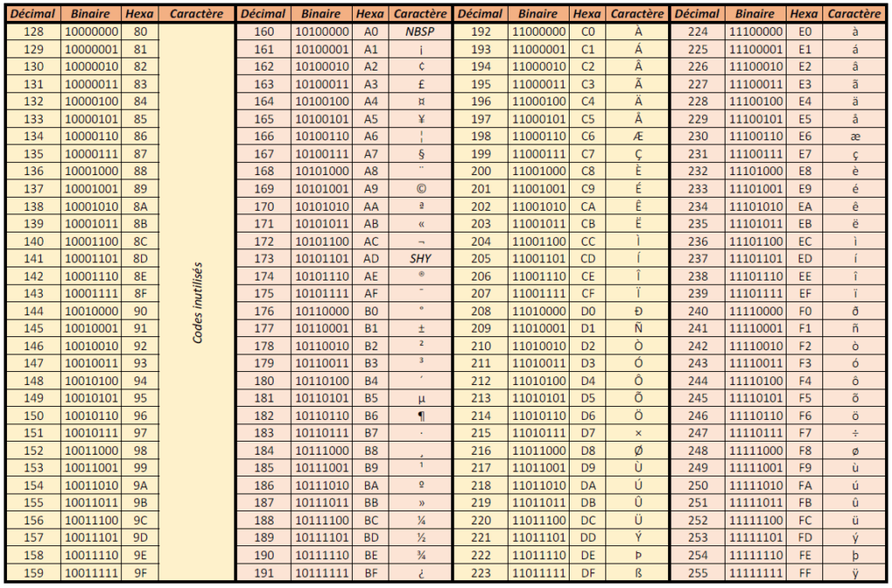This screenshot has height=588, width=892.
Task: Select decimal value 255 cell
Action: (698, 573)
